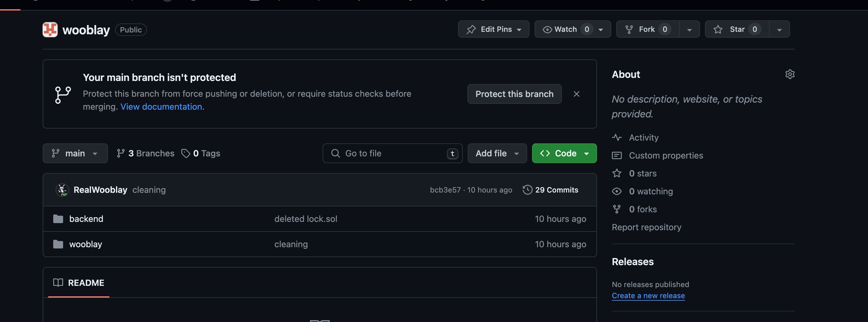Screen dimensions: 868x322
Task: Open the latest commit message cleaning
Action: point(149,190)
